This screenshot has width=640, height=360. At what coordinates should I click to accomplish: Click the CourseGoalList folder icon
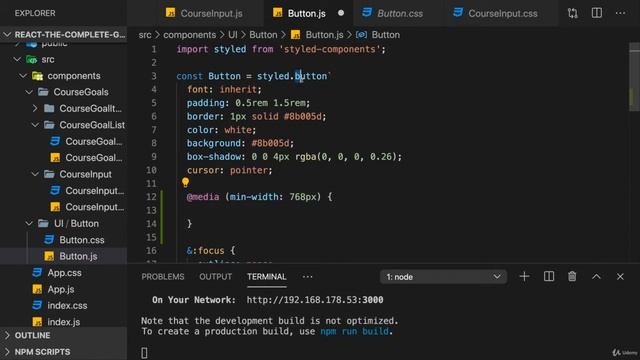[x=49, y=125]
